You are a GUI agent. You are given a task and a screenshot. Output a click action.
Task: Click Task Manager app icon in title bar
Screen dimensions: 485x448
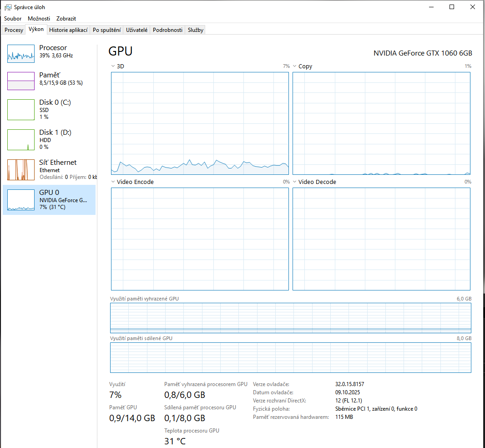click(x=8, y=7)
